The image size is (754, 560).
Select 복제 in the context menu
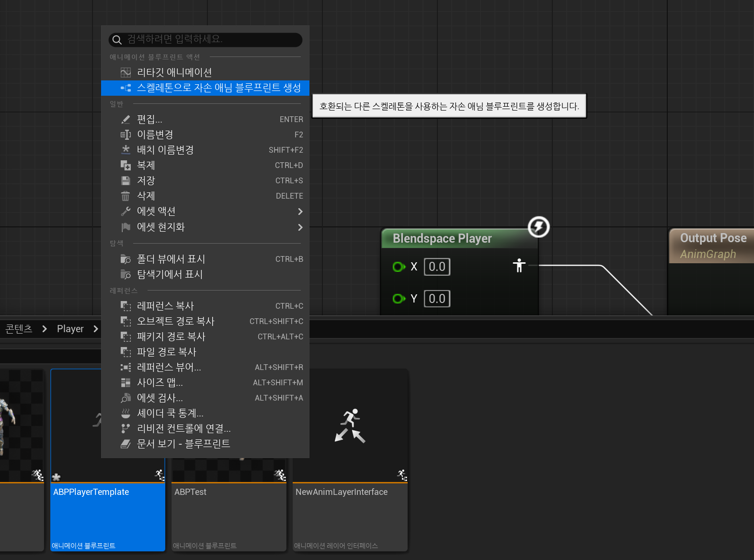pos(205,165)
